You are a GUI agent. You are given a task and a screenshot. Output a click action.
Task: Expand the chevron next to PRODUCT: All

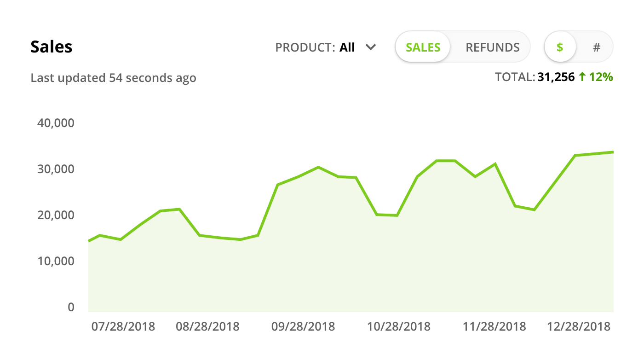[x=371, y=47]
